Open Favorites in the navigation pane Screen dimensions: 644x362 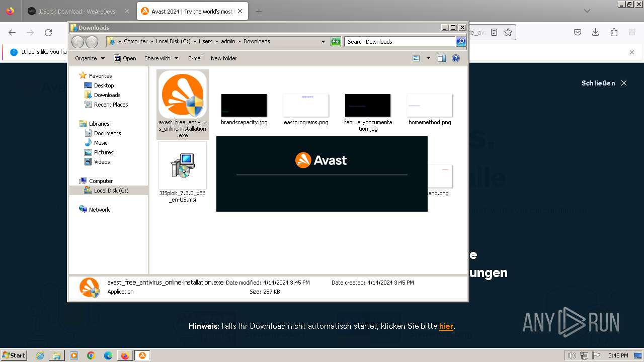click(x=100, y=76)
